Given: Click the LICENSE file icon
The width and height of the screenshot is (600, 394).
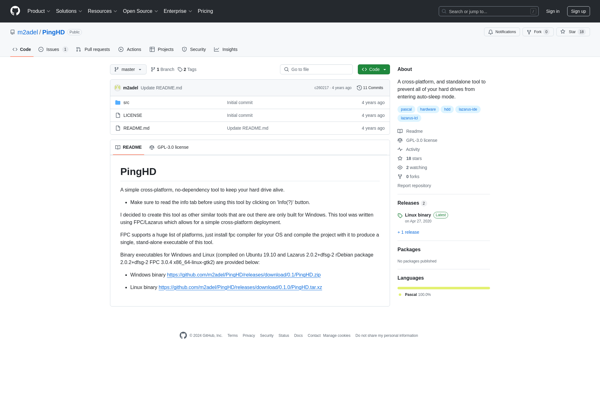Looking at the screenshot, I should (118, 115).
